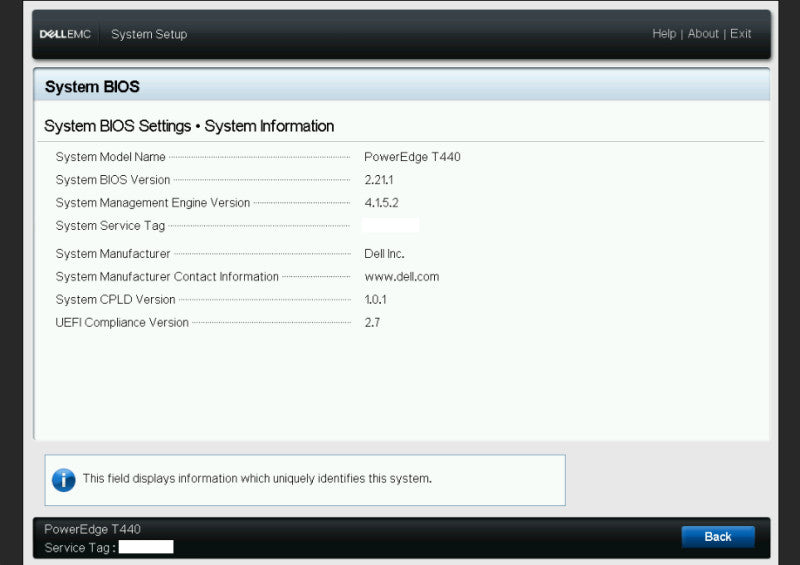Click the redacted System Service Tag value

click(390, 225)
